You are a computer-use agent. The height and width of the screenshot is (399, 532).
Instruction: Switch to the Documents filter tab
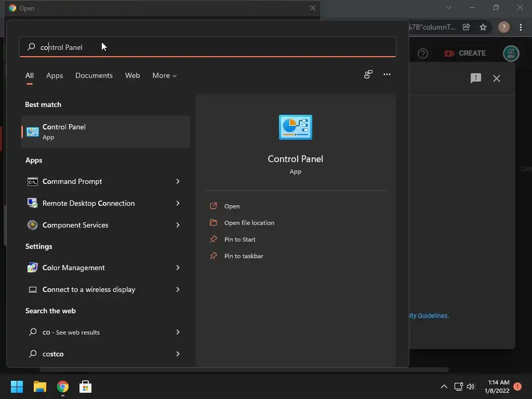pos(94,75)
